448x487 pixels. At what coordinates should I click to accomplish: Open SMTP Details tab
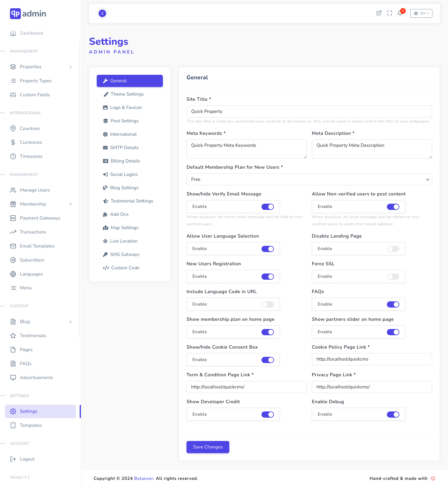click(130, 148)
